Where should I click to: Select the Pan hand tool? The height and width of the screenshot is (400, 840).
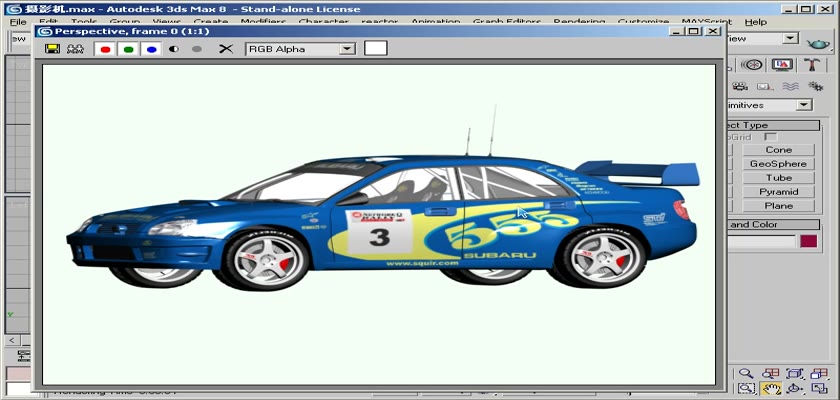coord(770,389)
